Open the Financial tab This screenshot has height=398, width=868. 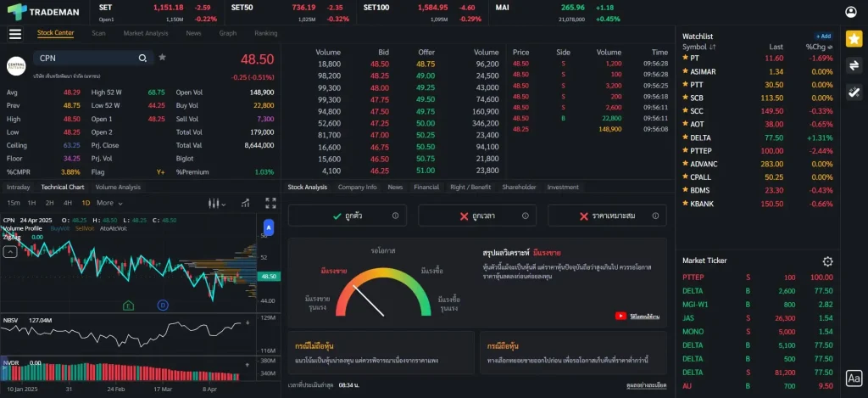(426, 188)
